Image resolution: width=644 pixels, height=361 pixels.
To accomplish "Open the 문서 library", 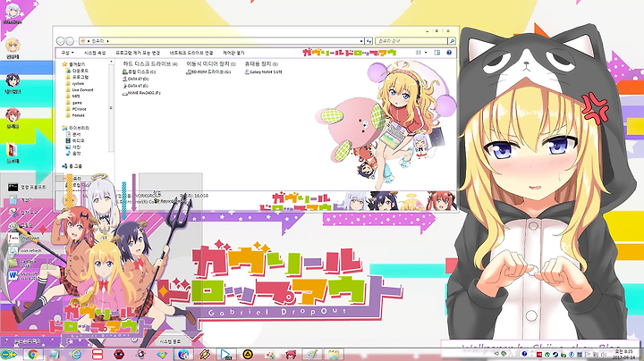I will click(x=73, y=134).
